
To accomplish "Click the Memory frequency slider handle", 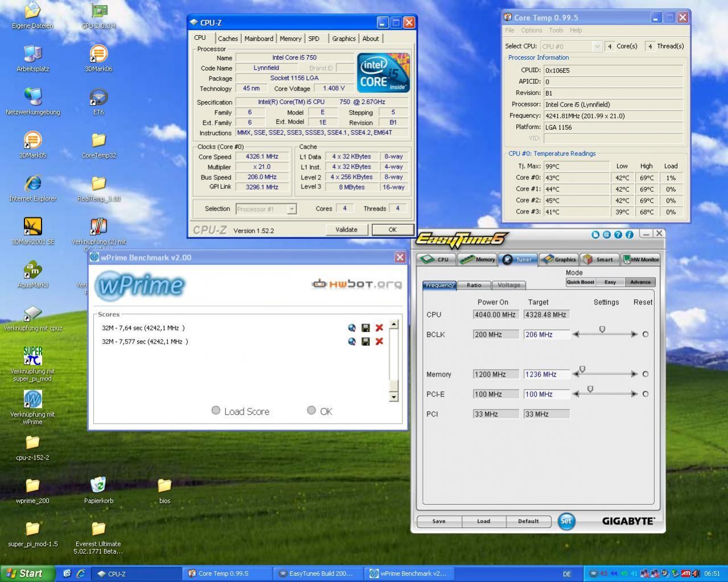I will coord(582,370).
